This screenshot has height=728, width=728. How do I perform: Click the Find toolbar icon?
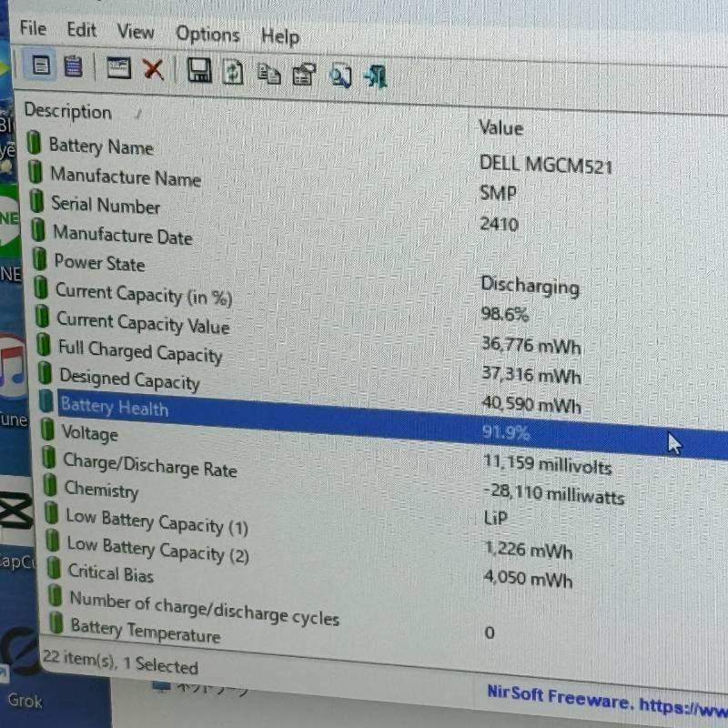pyautogui.click(x=340, y=76)
